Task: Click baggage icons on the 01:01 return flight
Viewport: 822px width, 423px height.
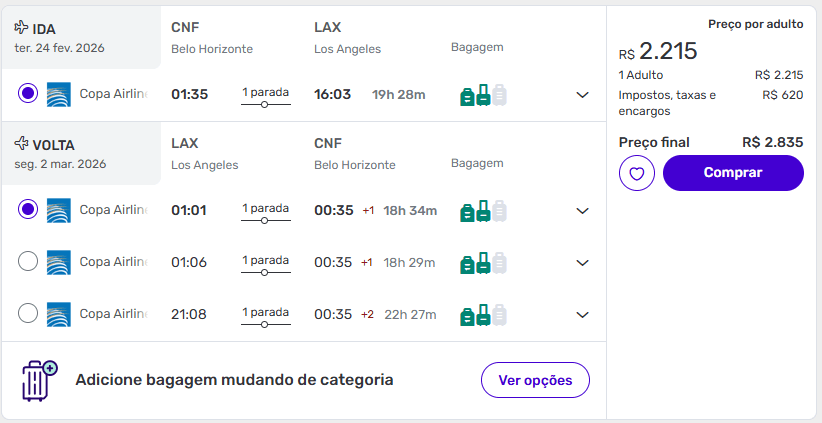Action: (483, 211)
